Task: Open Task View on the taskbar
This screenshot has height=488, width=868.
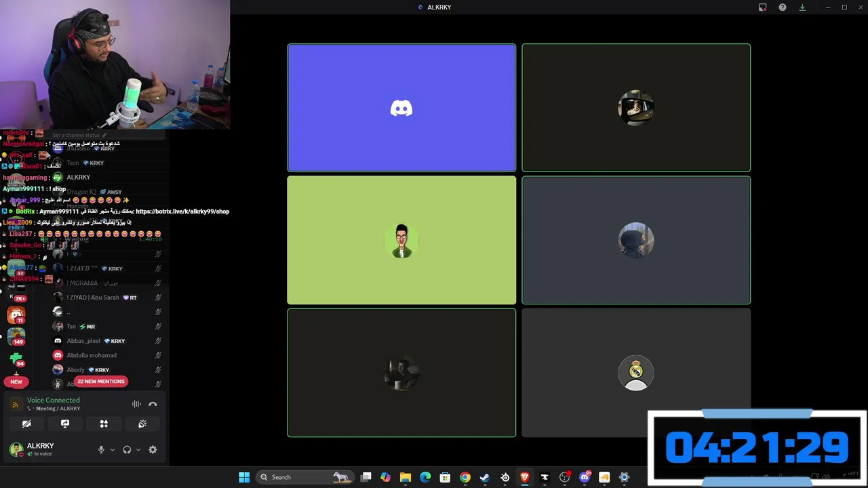Action: [x=366, y=477]
